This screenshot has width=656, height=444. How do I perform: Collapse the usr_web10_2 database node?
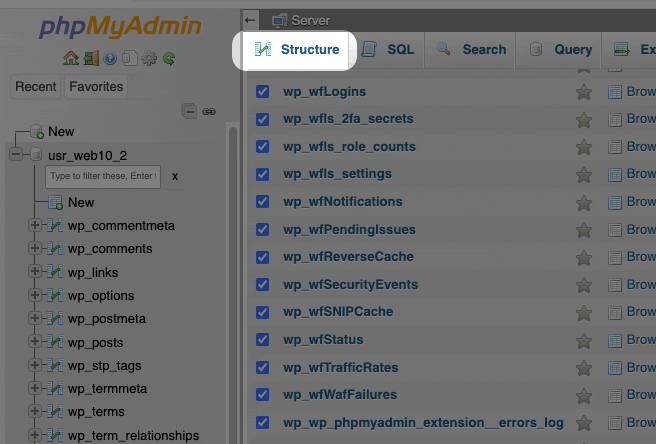pos(16,154)
